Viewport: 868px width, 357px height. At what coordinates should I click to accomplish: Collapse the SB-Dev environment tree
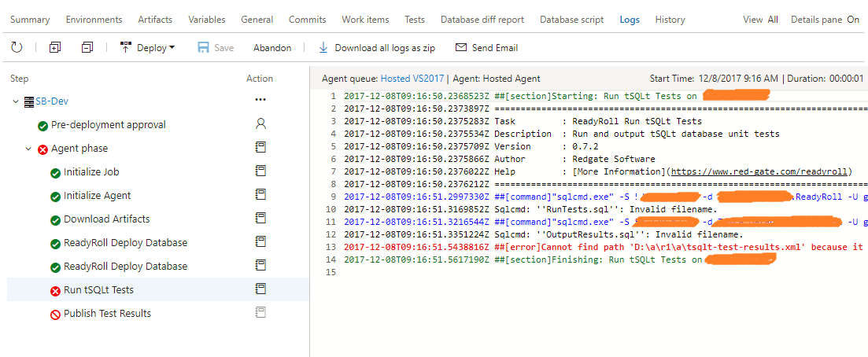(16, 101)
